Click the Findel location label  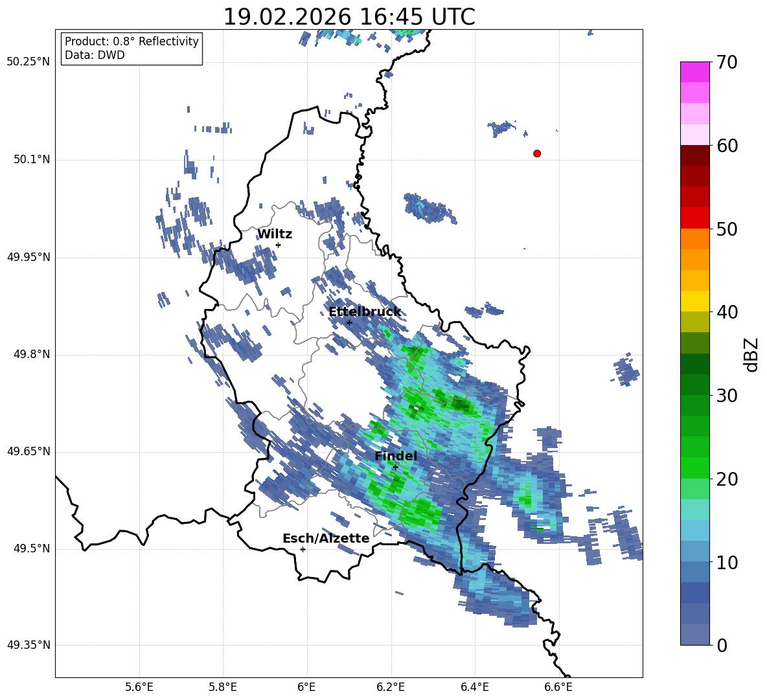pos(396,456)
